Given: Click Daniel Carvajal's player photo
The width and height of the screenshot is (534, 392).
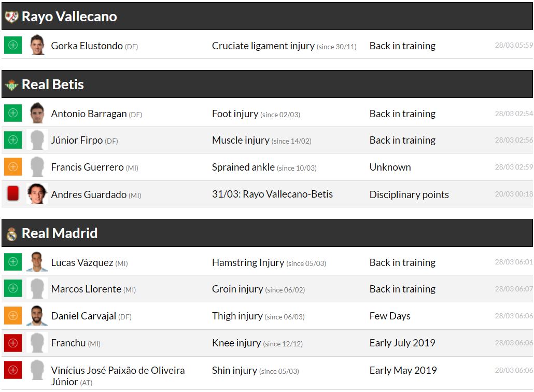Looking at the screenshot, I should tap(37, 316).
